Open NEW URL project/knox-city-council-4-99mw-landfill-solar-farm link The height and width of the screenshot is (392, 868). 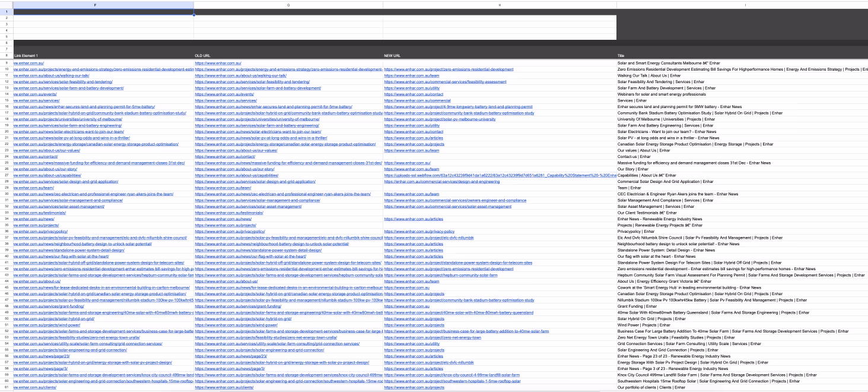[x=452, y=375]
